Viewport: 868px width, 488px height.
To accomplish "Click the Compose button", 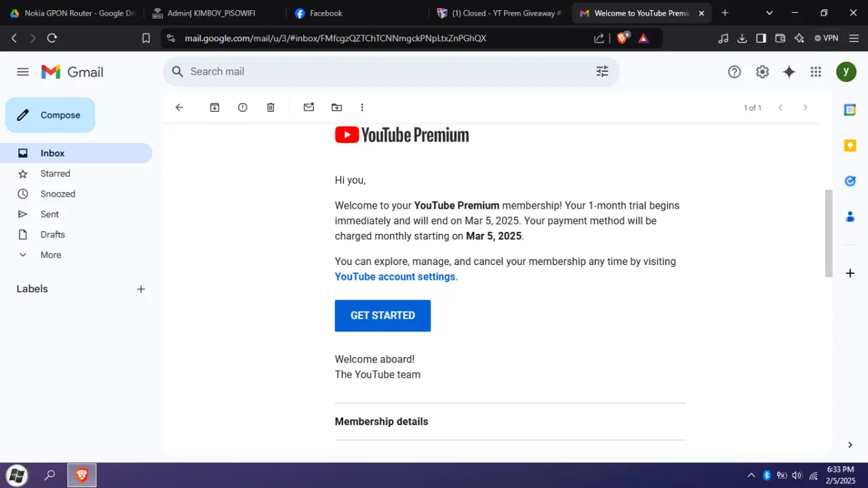I will click(50, 115).
